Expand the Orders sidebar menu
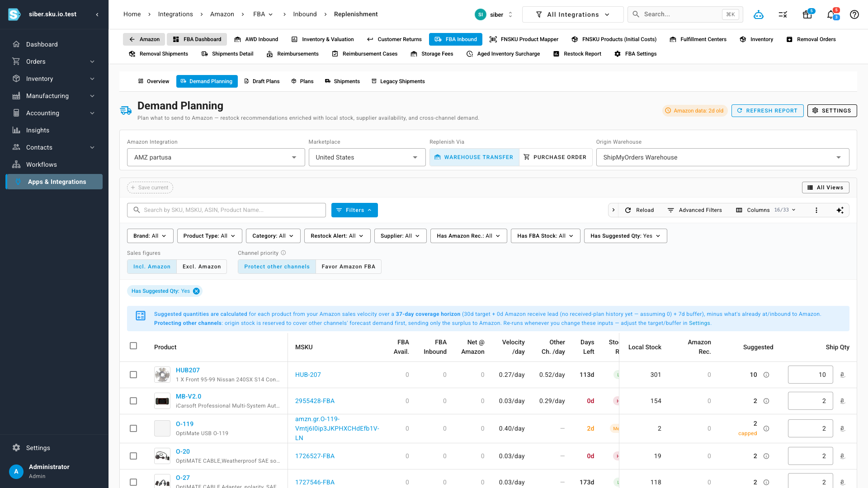868x488 pixels. pos(54,61)
